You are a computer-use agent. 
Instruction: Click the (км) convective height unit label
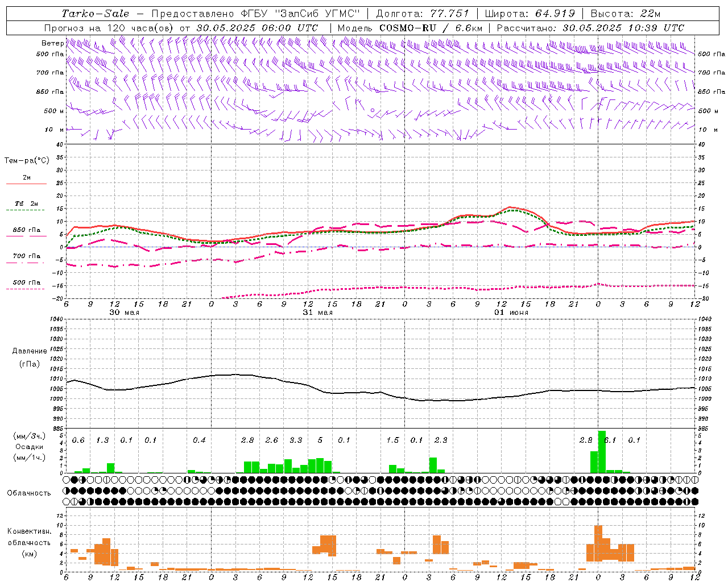point(30,554)
